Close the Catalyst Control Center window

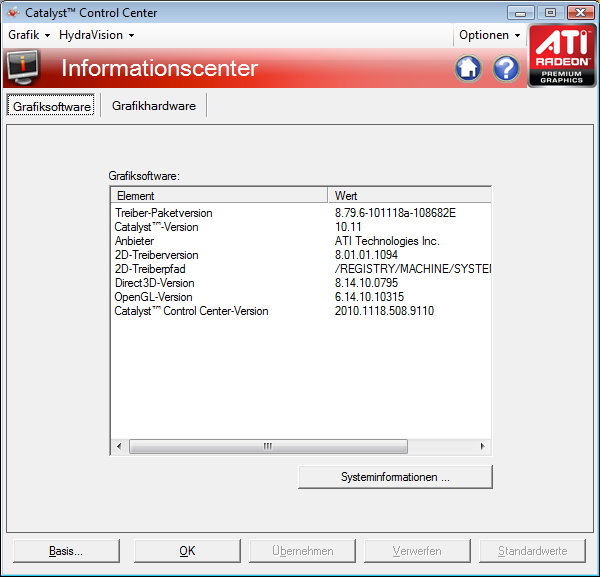click(580, 13)
